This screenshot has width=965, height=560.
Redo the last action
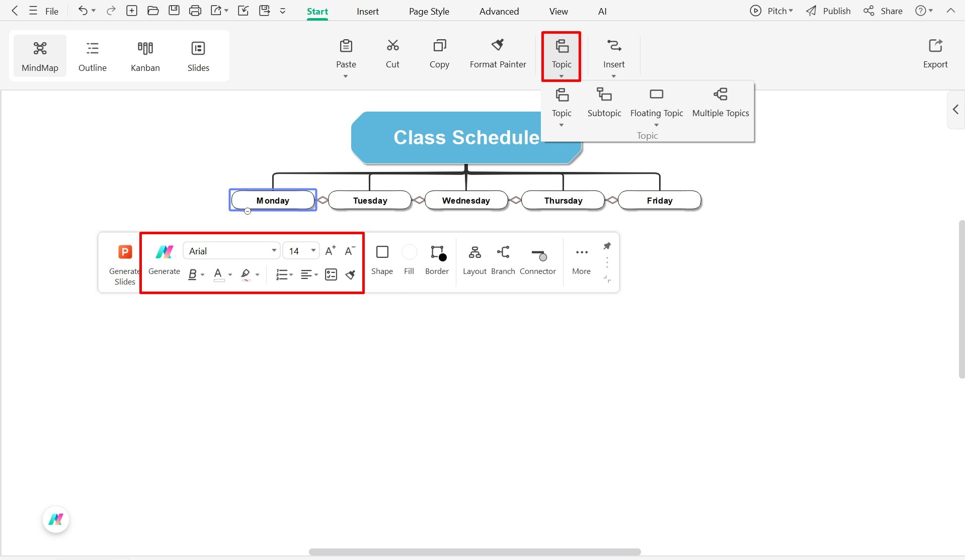[x=111, y=11]
